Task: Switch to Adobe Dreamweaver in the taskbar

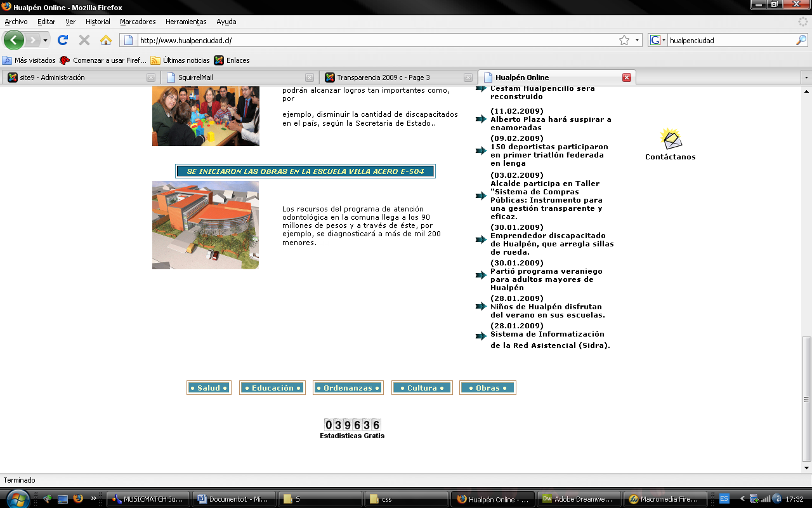Action: 579,499
